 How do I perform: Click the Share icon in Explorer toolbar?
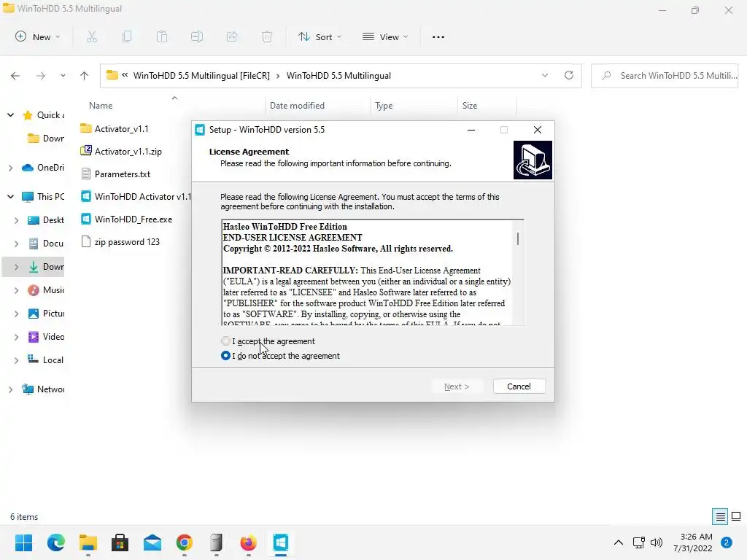(232, 36)
